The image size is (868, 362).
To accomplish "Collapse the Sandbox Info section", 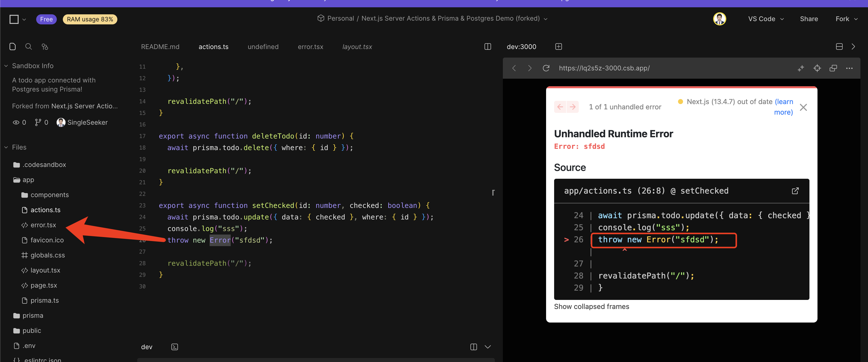I will point(6,66).
